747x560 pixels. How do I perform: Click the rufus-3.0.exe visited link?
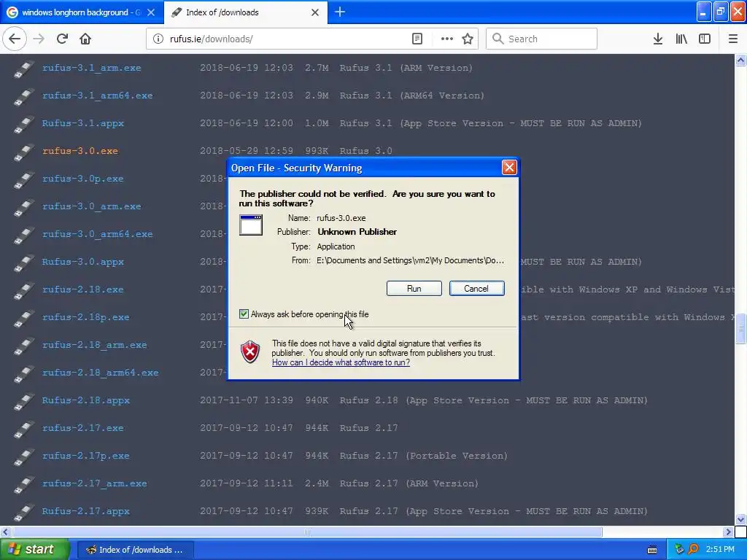click(80, 151)
